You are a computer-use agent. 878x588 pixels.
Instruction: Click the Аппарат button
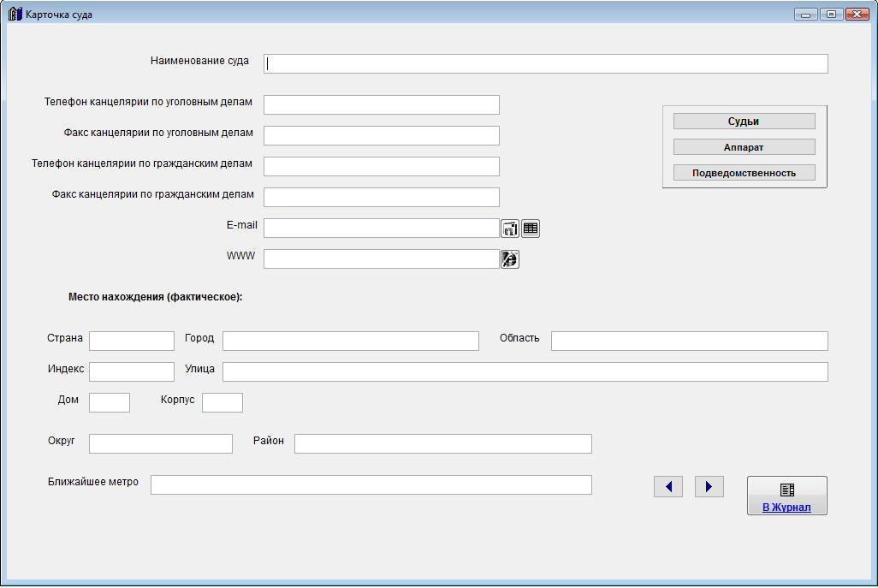tap(744, 147)
